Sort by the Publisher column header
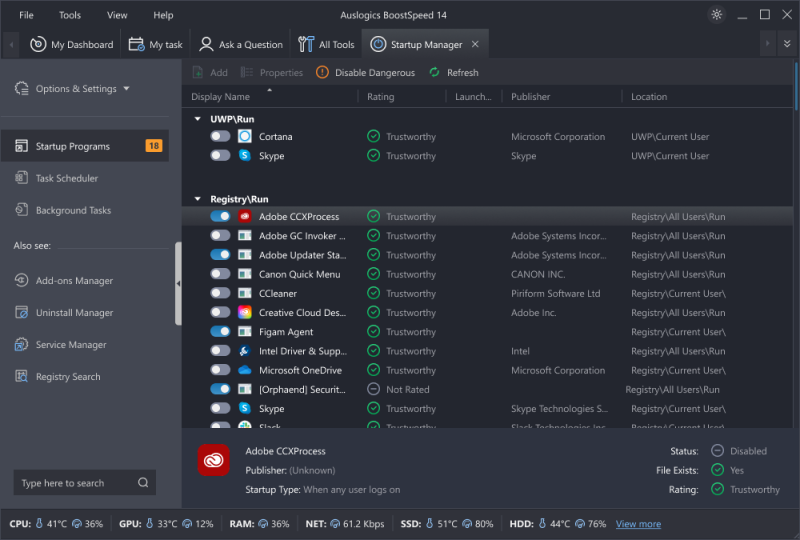This screenshot has height=540, width=800. (531, 96)
